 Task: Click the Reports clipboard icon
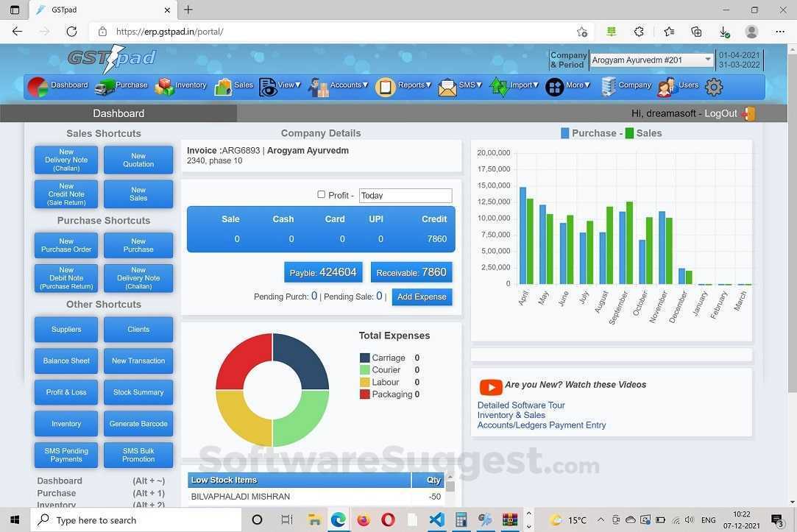click(386, 86)
